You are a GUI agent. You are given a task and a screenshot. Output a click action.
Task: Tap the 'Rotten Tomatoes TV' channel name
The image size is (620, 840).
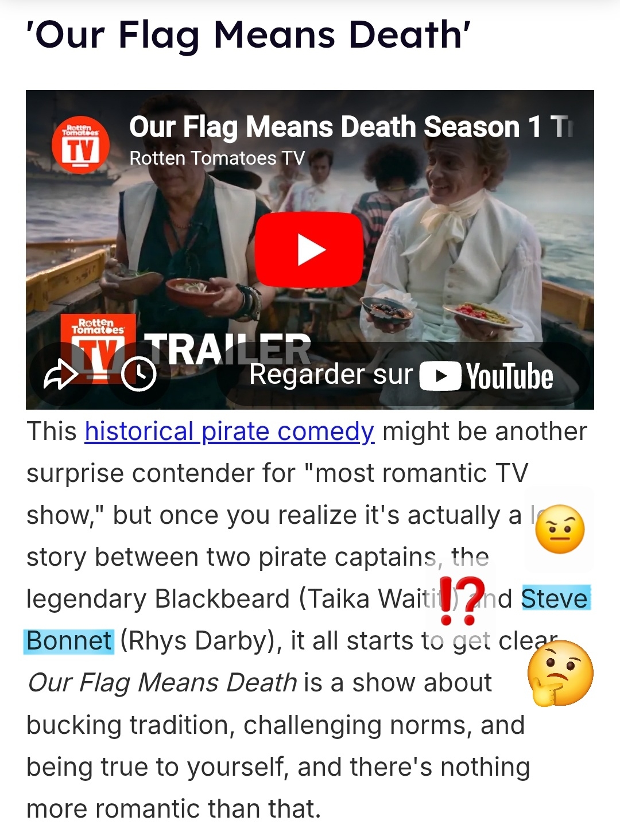[217, 158]
